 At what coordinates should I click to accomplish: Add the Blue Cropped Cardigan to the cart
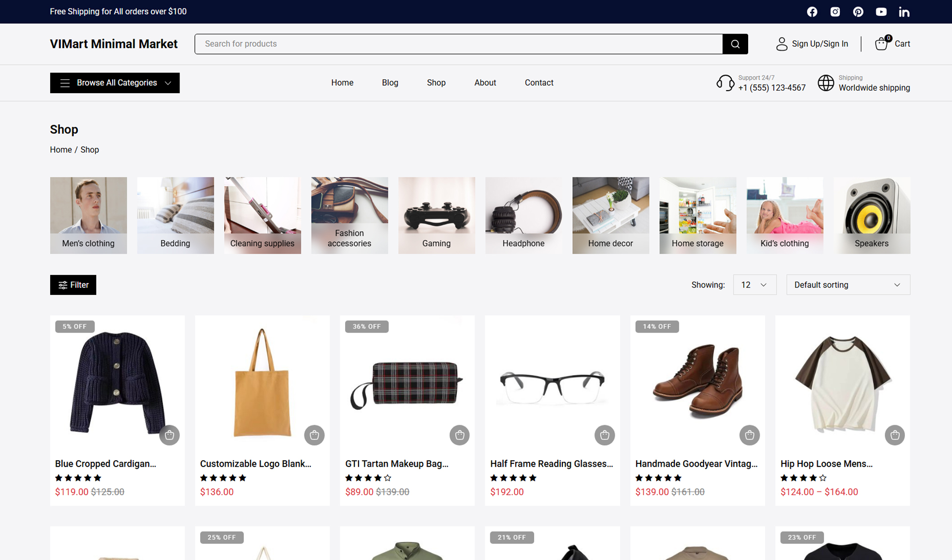click(169, 435)
